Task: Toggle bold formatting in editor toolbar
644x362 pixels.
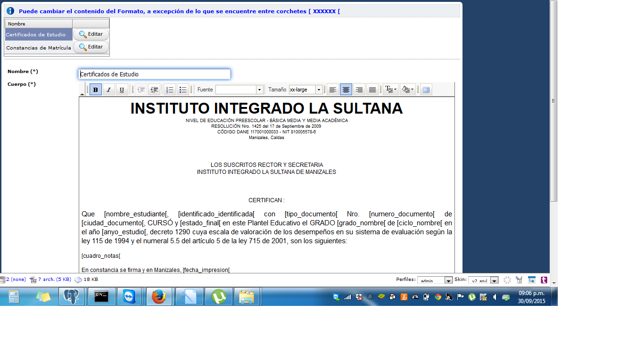Action: coord(96,90)
